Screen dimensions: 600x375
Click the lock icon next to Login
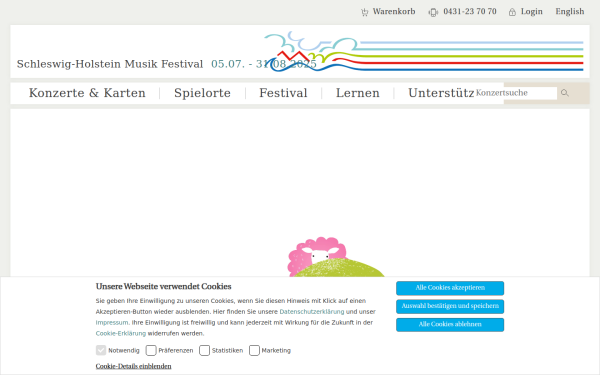click(x=512, y=12)
